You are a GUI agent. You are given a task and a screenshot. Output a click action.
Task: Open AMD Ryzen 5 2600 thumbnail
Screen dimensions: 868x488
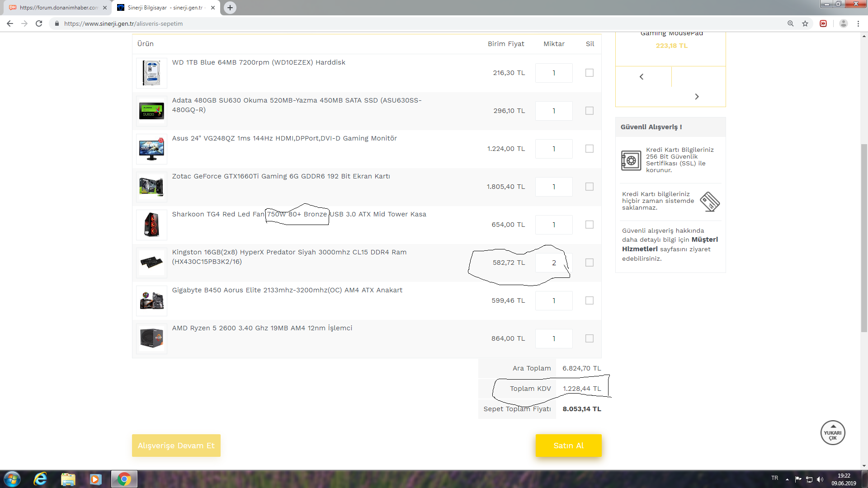click(151, 338)
